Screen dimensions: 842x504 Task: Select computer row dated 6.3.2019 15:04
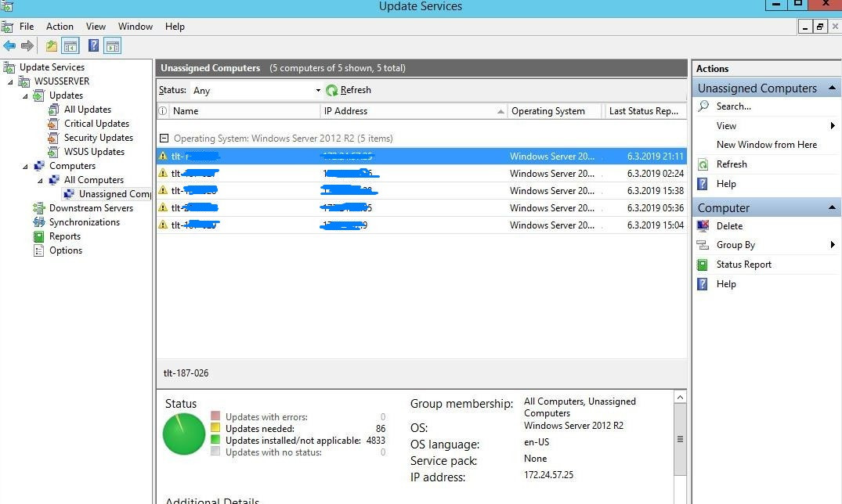tap(421, 225)
